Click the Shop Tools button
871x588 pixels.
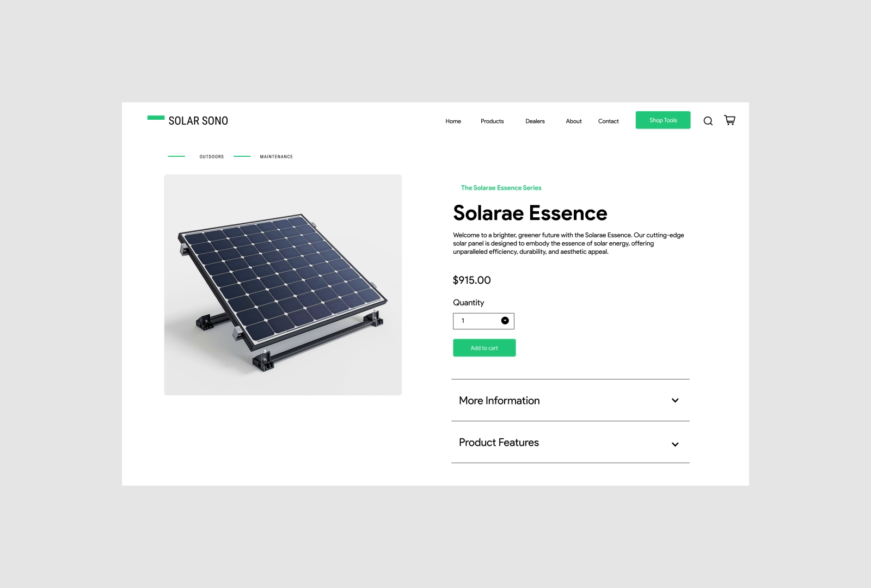pos(663,120)
